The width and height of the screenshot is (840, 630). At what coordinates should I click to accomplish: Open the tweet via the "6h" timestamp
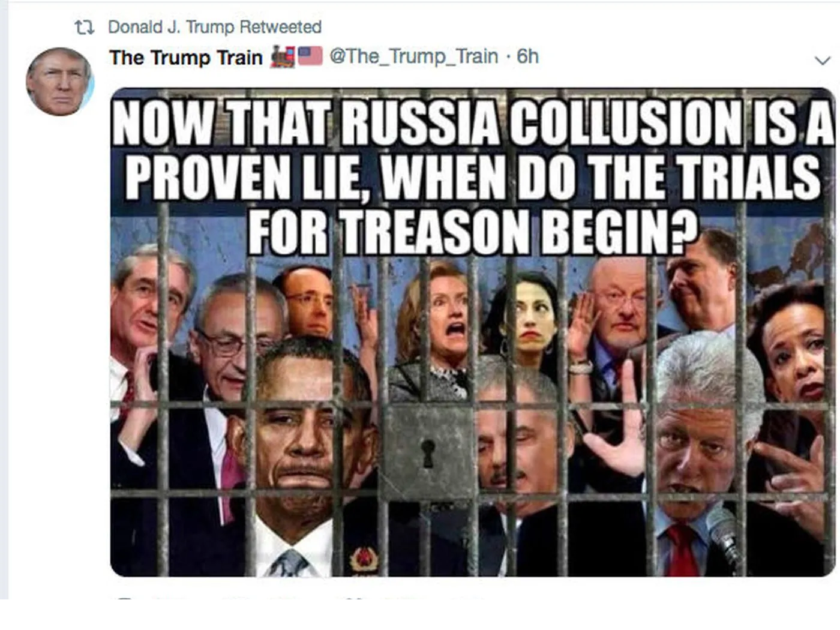coord(528,56)
